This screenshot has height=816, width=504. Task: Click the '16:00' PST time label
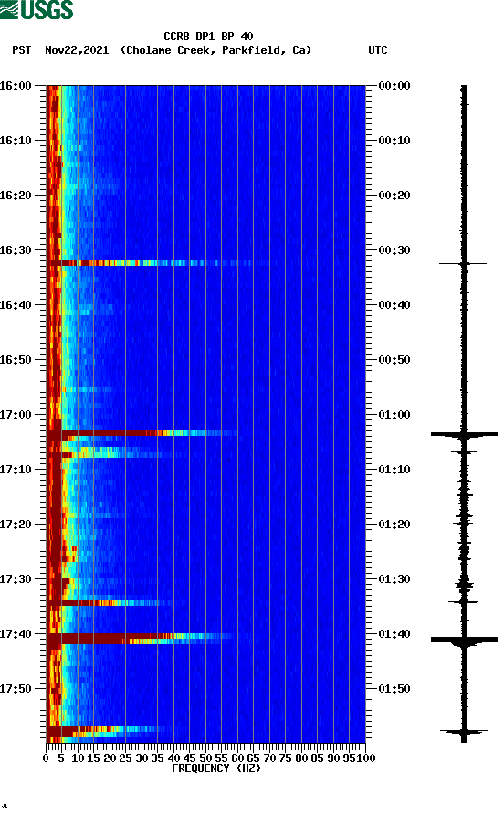(16, 85)
